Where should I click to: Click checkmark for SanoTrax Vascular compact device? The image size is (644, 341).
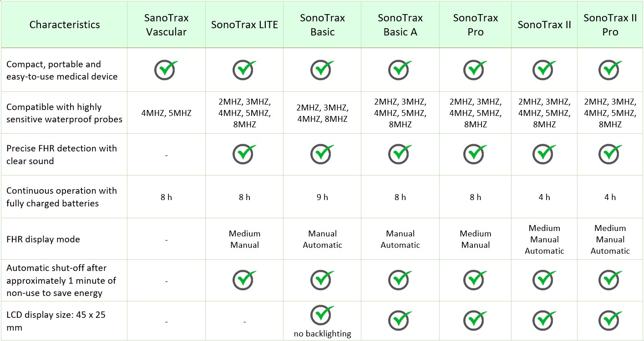coord(166,70)
